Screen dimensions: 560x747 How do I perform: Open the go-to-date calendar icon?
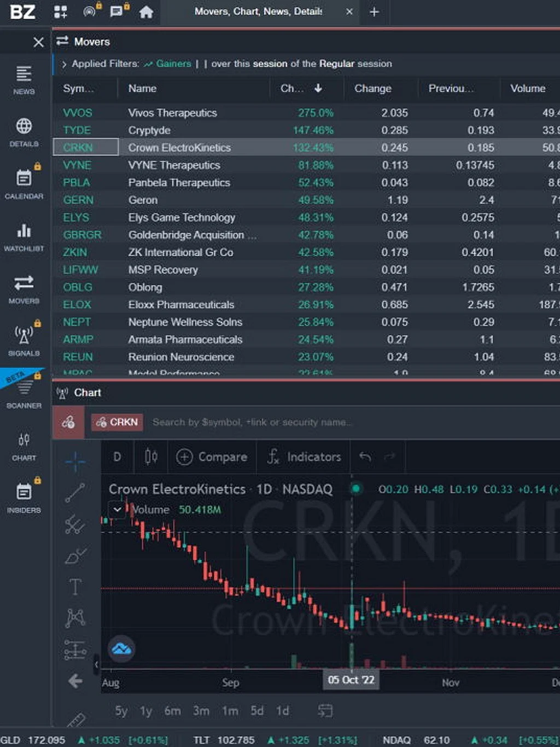coord(325,711)
